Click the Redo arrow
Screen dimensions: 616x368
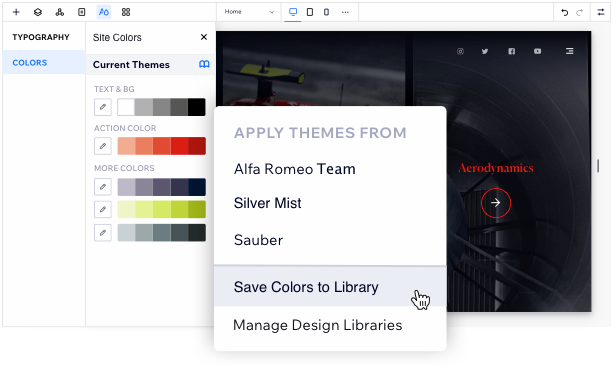click(579, 12)
